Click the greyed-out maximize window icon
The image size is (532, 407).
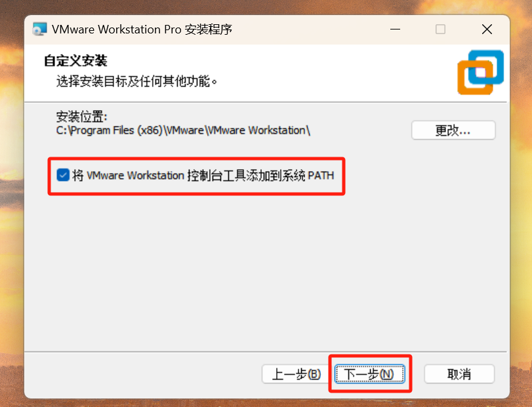[x=440, y=29]
